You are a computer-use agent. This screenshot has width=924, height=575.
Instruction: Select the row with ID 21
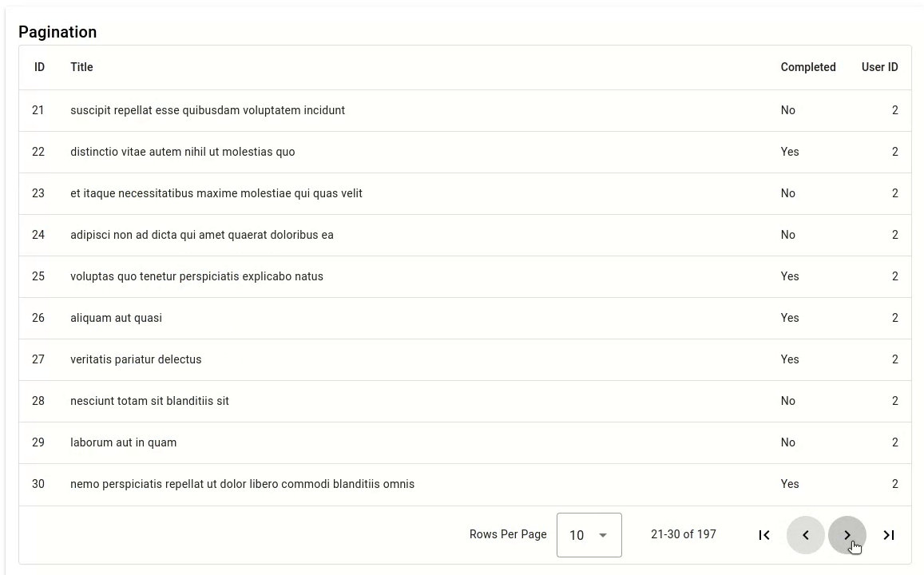pyautogui.click(x=208, y=110)
